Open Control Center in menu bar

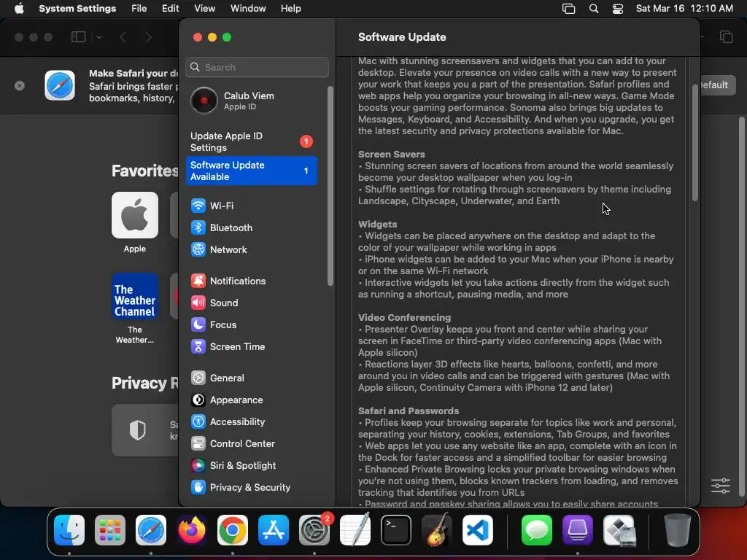click(x=618, y=9)
